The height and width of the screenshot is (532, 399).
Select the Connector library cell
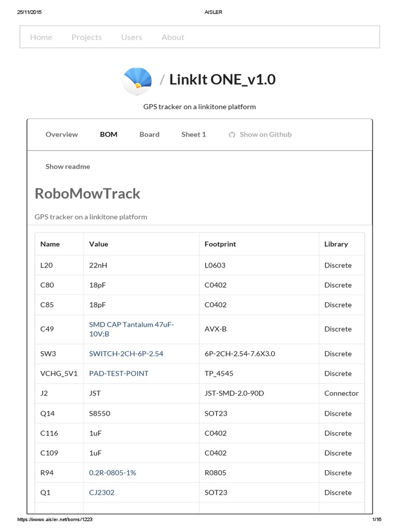(342, 393)
